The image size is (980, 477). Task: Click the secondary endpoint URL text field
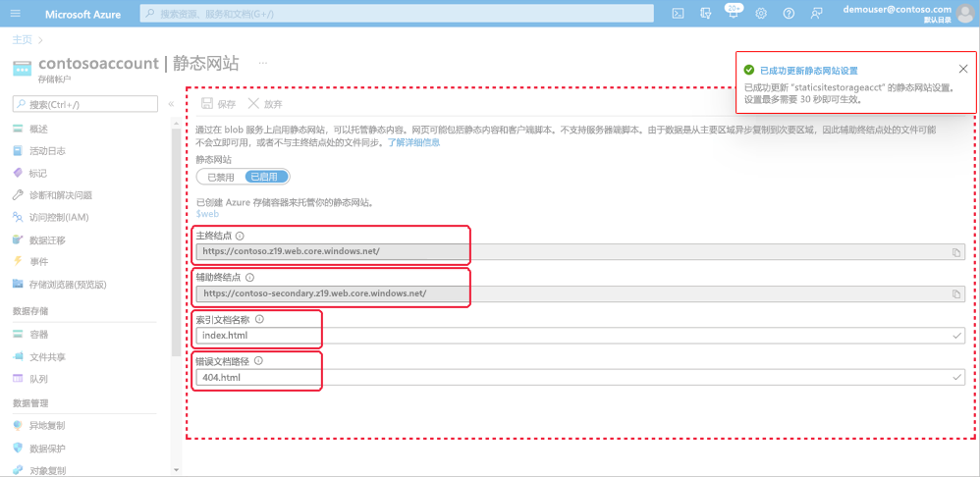pyautogui.click(x=580, y=293)
